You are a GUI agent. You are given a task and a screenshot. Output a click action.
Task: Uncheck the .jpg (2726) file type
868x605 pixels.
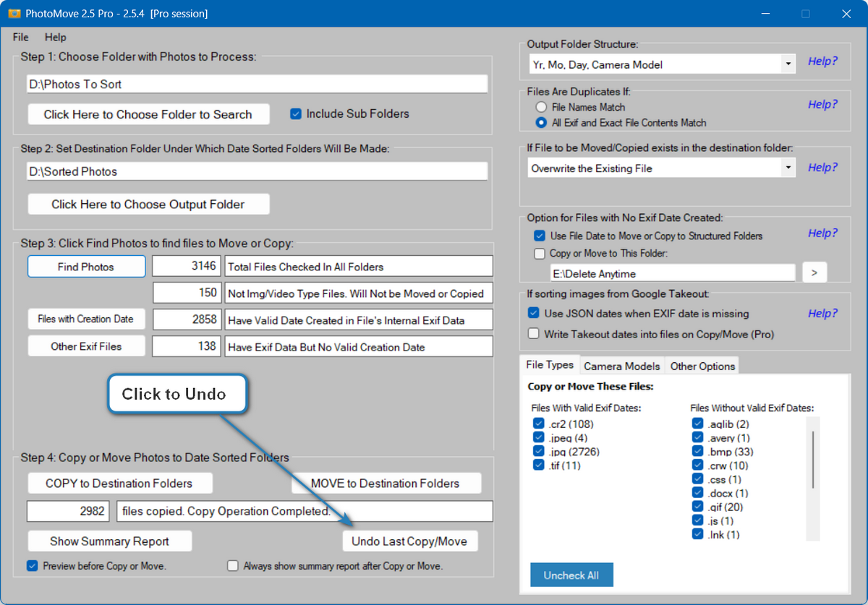point(538,452)
